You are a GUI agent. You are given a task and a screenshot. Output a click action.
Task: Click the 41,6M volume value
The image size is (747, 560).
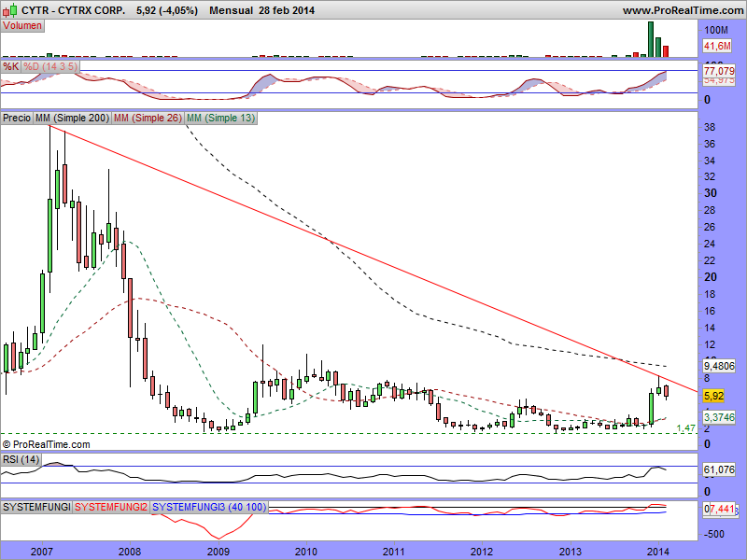(717, 46)
